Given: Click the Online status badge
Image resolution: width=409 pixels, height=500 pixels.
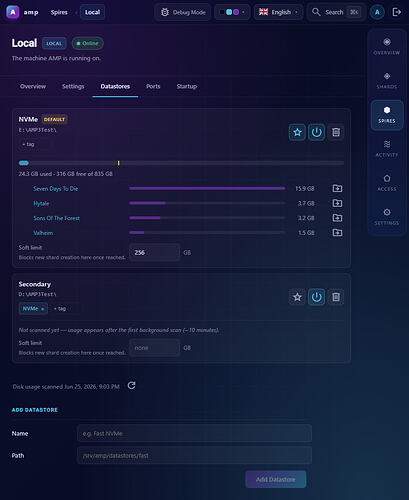Looking at the screenshot, I should pos(88,43).
